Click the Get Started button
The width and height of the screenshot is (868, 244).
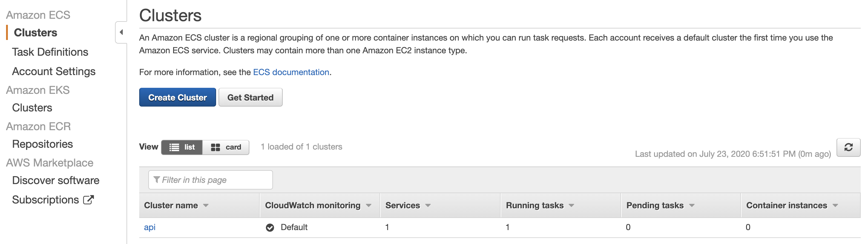pyautogui.click(x=250, y=97)
